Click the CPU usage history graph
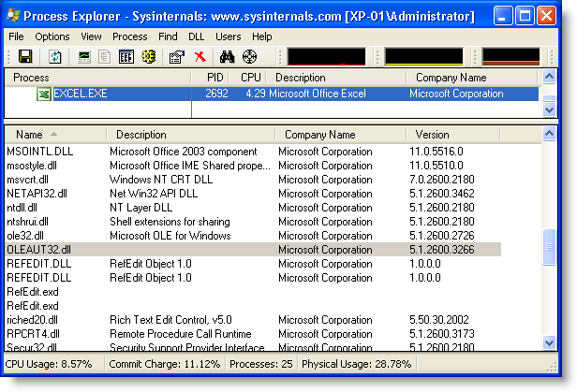The height and width of the screenshot is (392, 577). point(327,56)
